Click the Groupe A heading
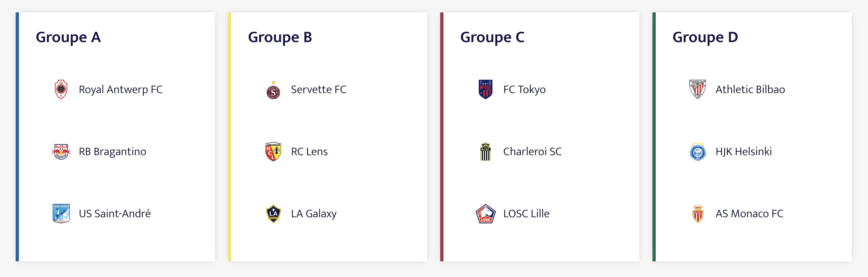The height and width of the screenshot is (277, 868). 68,37
